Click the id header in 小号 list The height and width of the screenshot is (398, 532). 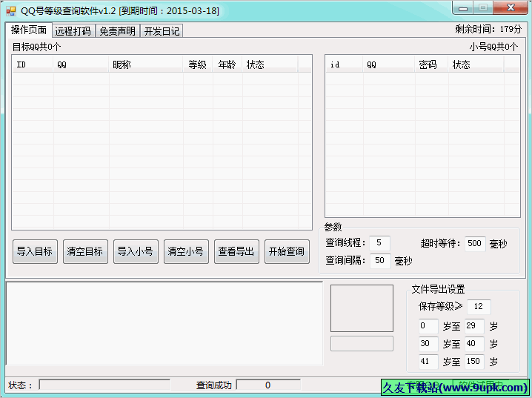coord(345,64)
